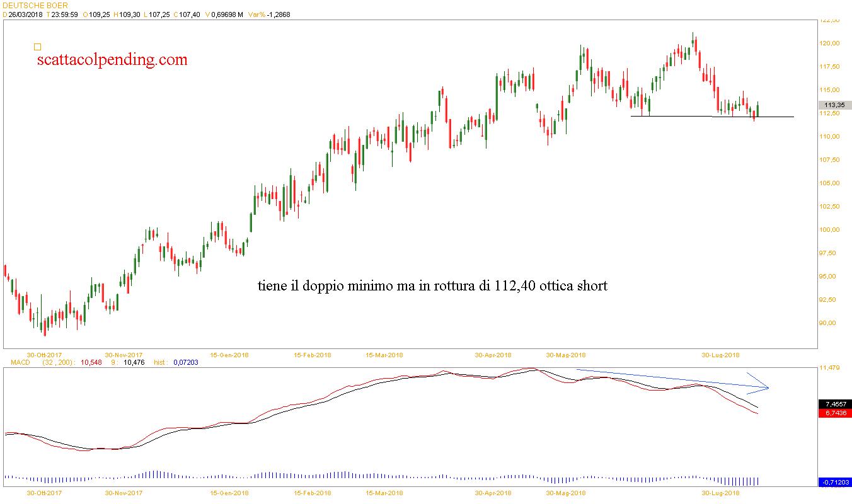The width and height of the screenshot is (852, 504).
Task: Click the black 7,4557 MACD value tag
Action: coord(835,404)
